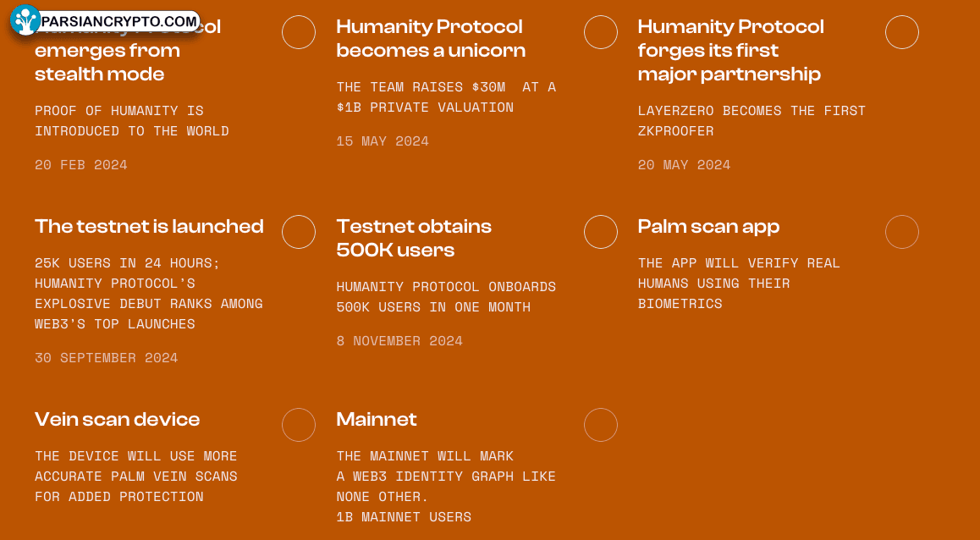Viewport: 980px width, 540px height.
Task: Click circle marker beside 'Vein scan device'
Action: coord(299,425)
